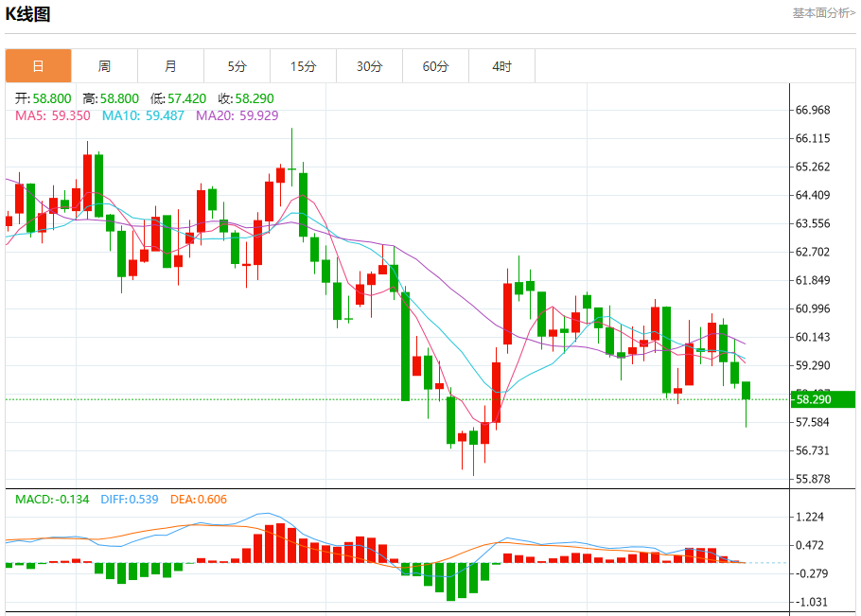This screenshot has height=616, width=861.
Task: Click the 60.143 price axis label
Action: click(x=813, y=337)
